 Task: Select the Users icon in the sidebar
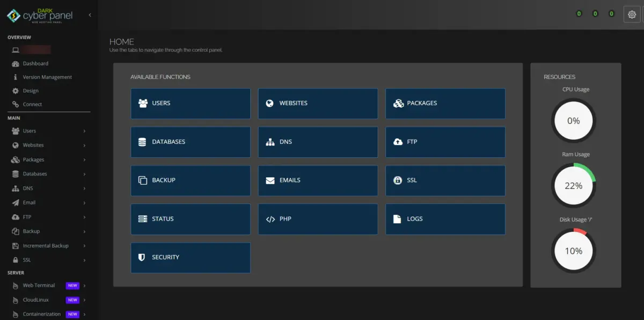tap(16, 130)
